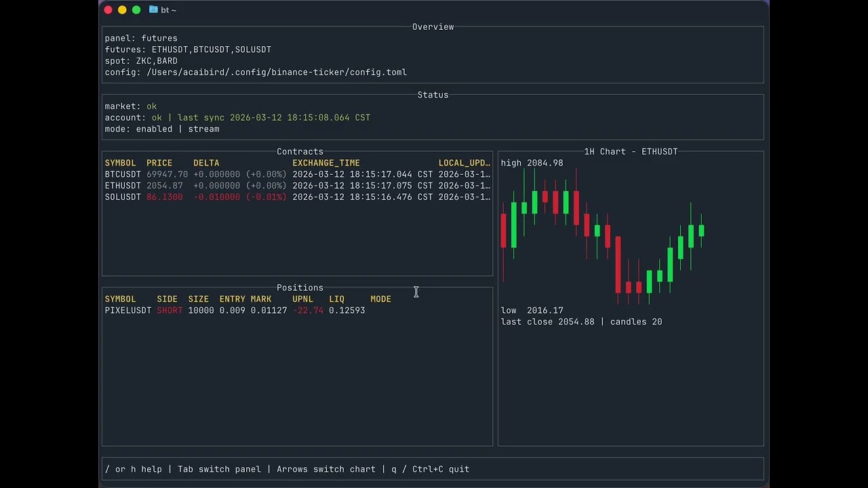868x488 pixels.
Task: Click the Overview panel title
Action: click(433, 27)
